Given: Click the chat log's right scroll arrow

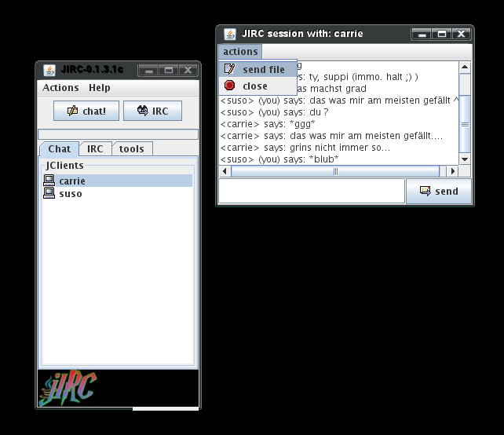Looking at the screenshot, I should coord(453,171).
